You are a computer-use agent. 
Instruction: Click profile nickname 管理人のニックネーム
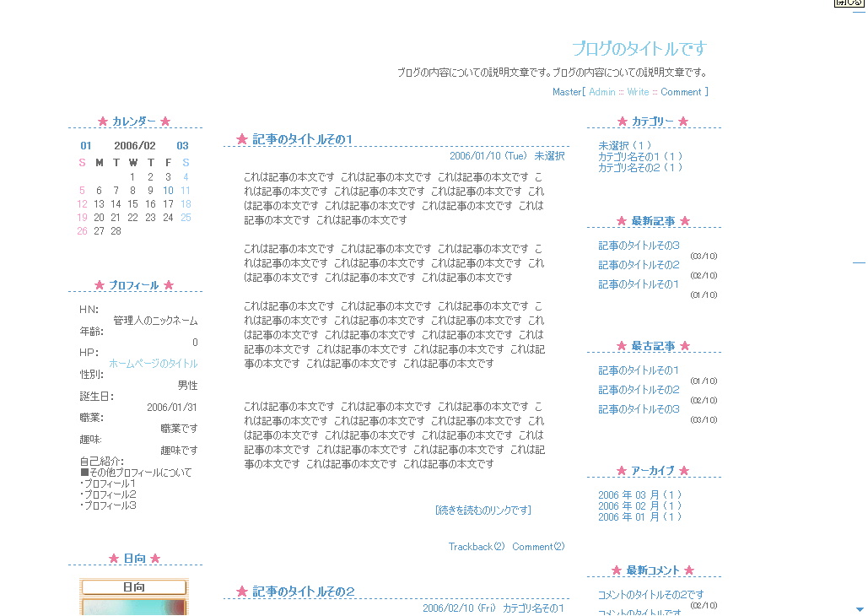[x=155, y=321]
